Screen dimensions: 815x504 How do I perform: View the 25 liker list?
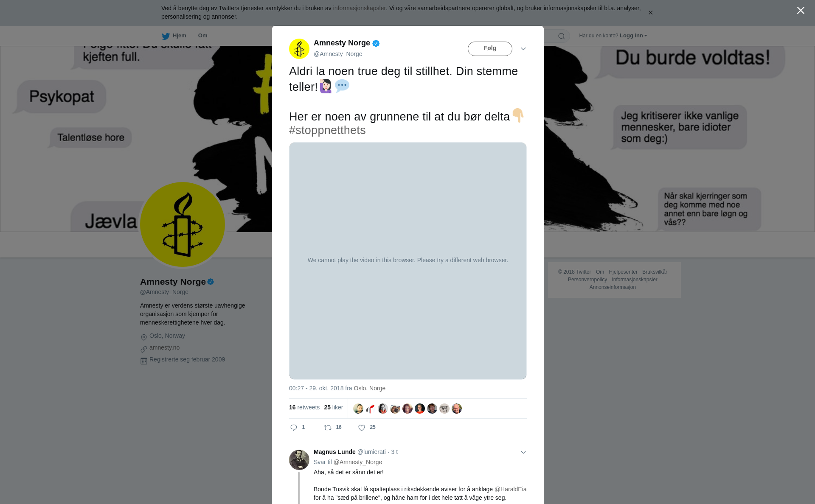(x=333, y=407)
